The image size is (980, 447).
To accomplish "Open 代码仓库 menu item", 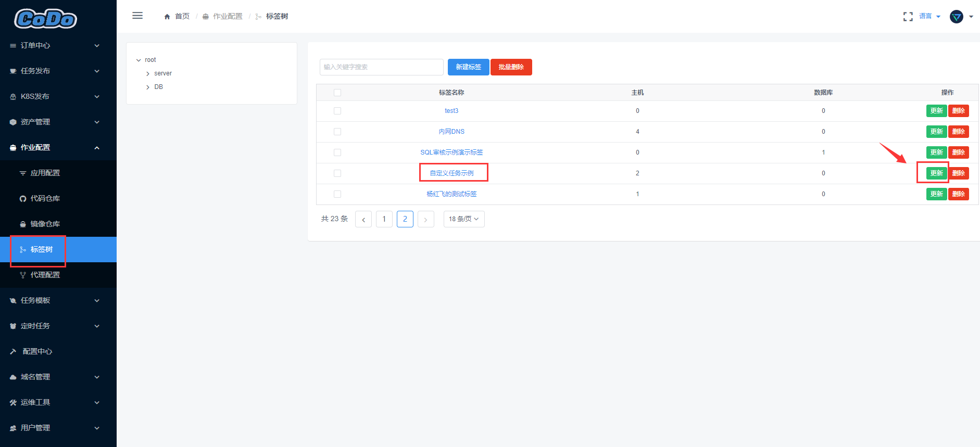I will [x=58, y=199].
